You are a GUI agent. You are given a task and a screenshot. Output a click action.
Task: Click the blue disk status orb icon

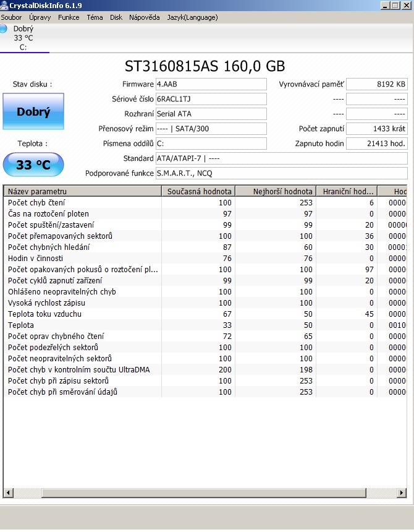(3, 29)
